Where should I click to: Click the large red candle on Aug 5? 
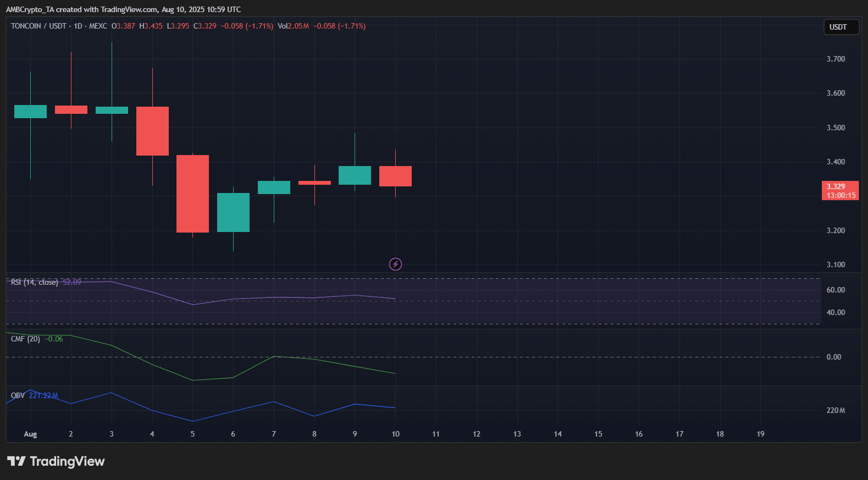[192, 194]
